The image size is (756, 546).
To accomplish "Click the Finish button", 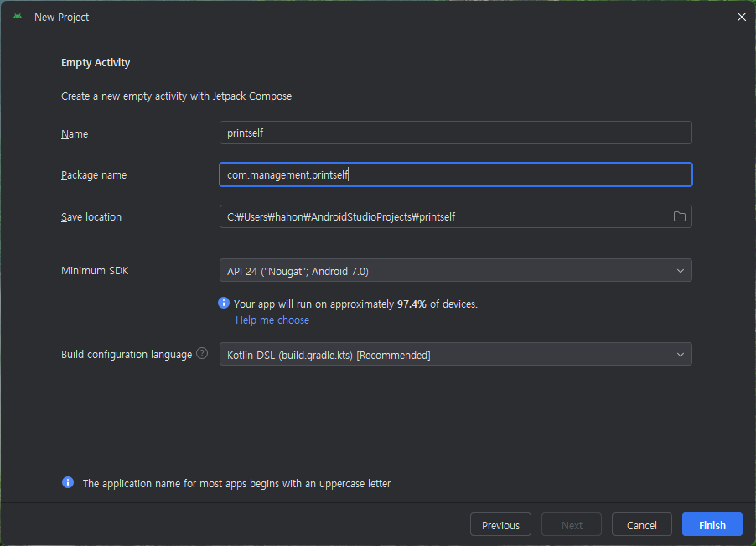I will 712,525.
